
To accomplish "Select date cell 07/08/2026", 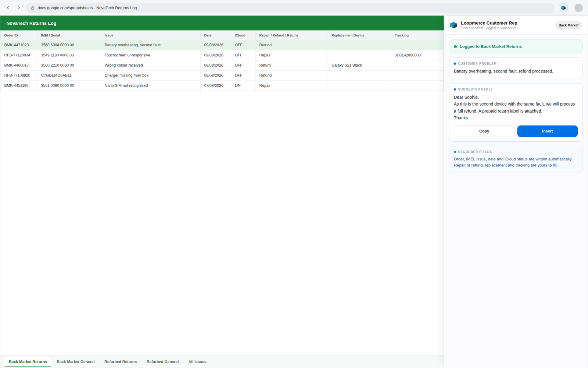I will tap(216, 85).
